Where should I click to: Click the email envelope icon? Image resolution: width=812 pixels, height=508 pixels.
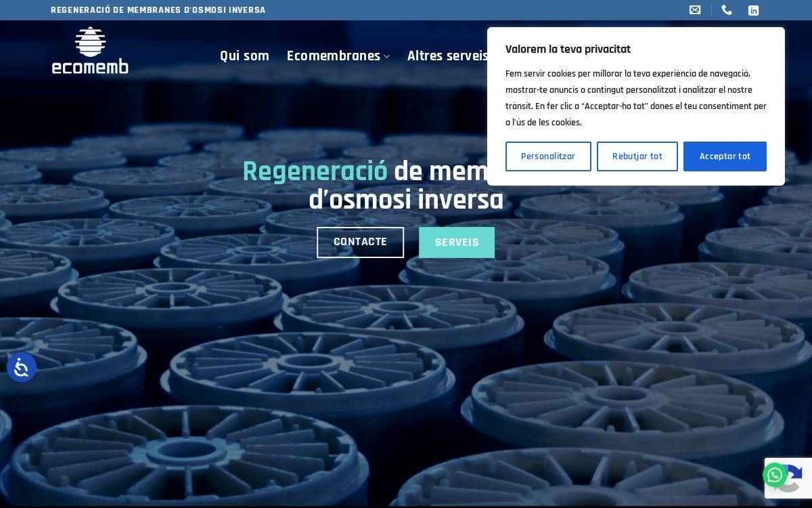[695, 10]
